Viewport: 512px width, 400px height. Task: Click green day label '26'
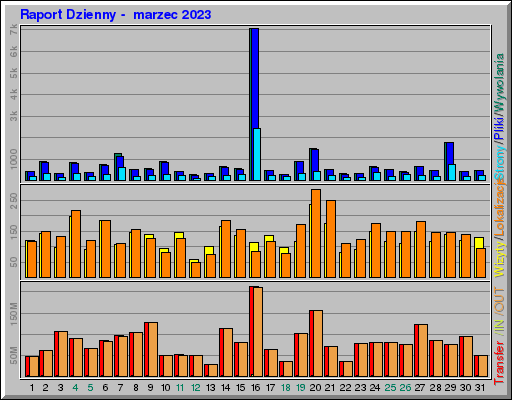pos(405,388)
